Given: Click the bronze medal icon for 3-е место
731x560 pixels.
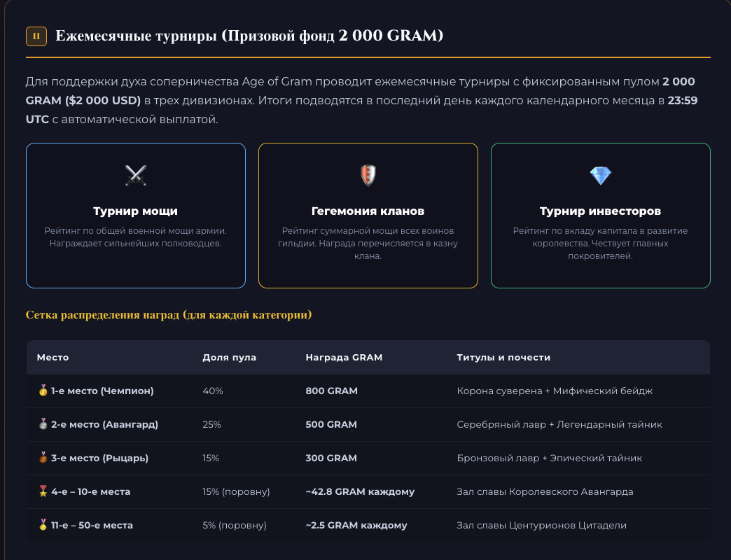Looking at the screenshot, I should [x=43, y=458].
